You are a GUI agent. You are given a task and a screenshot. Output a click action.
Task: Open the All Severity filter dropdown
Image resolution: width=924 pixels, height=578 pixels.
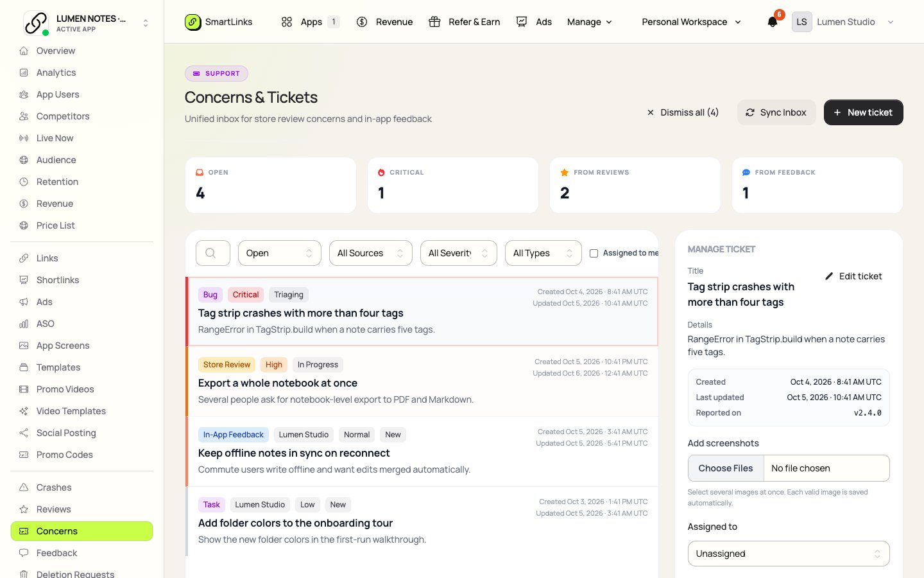point(459,253)
